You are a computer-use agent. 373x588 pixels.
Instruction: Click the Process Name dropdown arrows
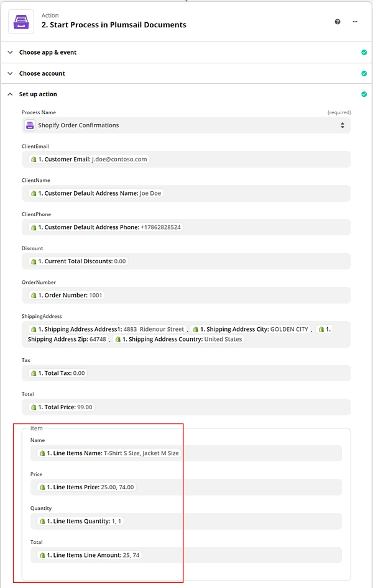[342, 125]
